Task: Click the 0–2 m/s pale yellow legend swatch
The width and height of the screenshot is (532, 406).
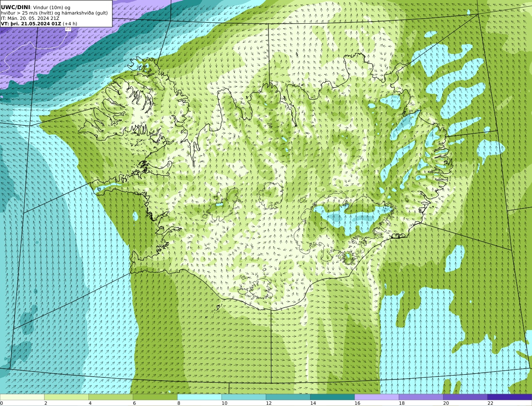Action: click(x=22, y=397)
